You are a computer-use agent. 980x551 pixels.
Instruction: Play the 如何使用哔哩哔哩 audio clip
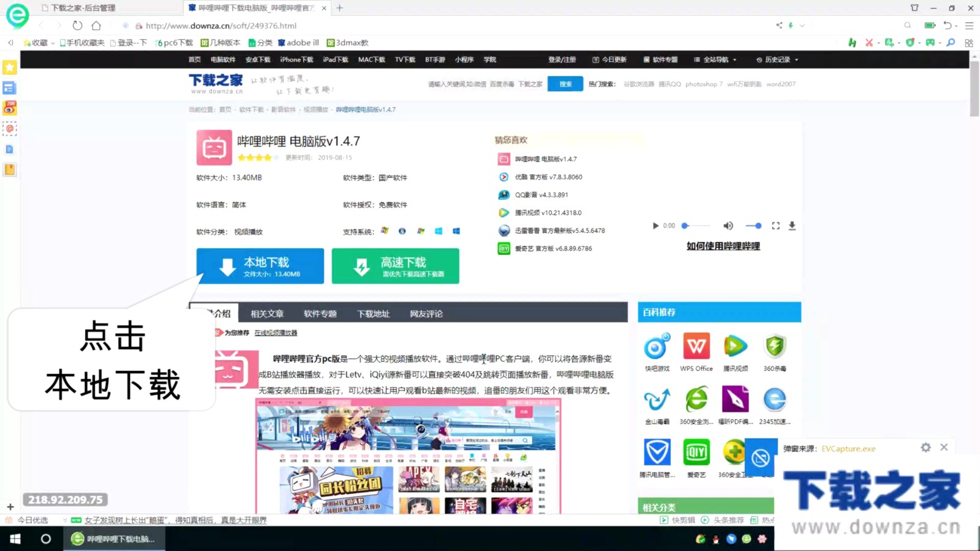coord(655,226)
